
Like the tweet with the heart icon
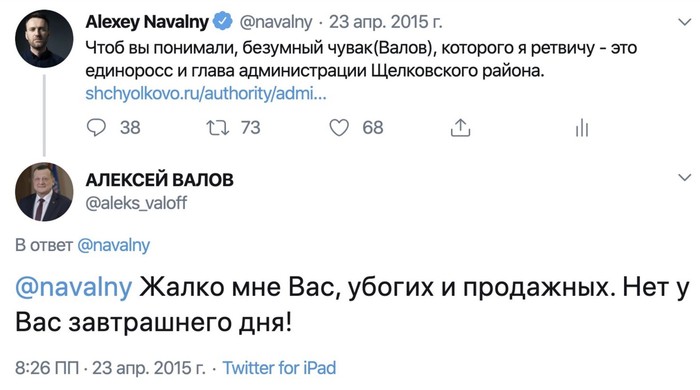point(339,128)
